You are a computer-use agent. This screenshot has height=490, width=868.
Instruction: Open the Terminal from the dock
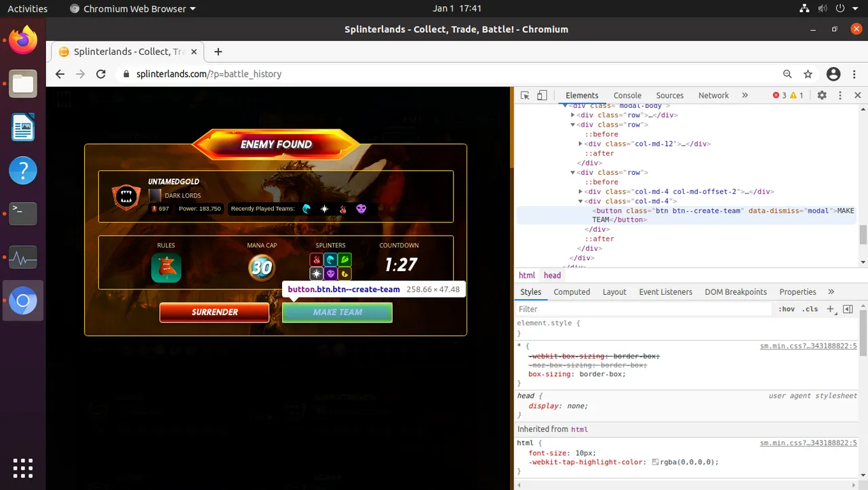pyautogui.click(x=22, y=214)
